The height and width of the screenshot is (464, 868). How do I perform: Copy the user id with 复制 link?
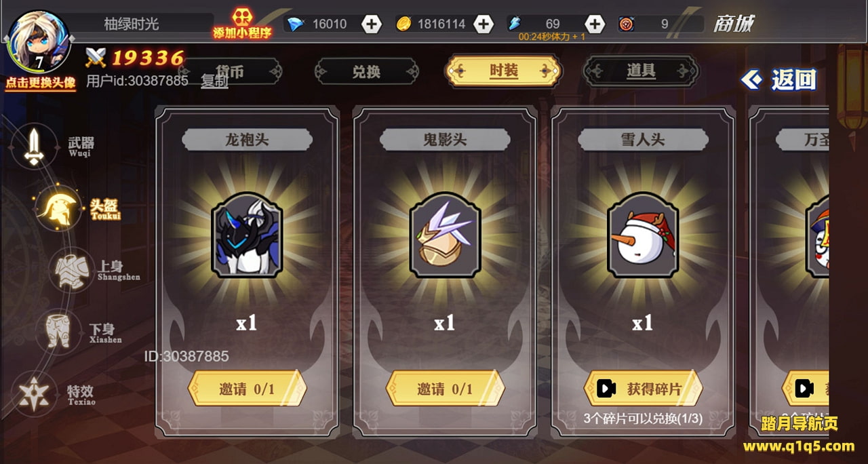click(214, 81)
